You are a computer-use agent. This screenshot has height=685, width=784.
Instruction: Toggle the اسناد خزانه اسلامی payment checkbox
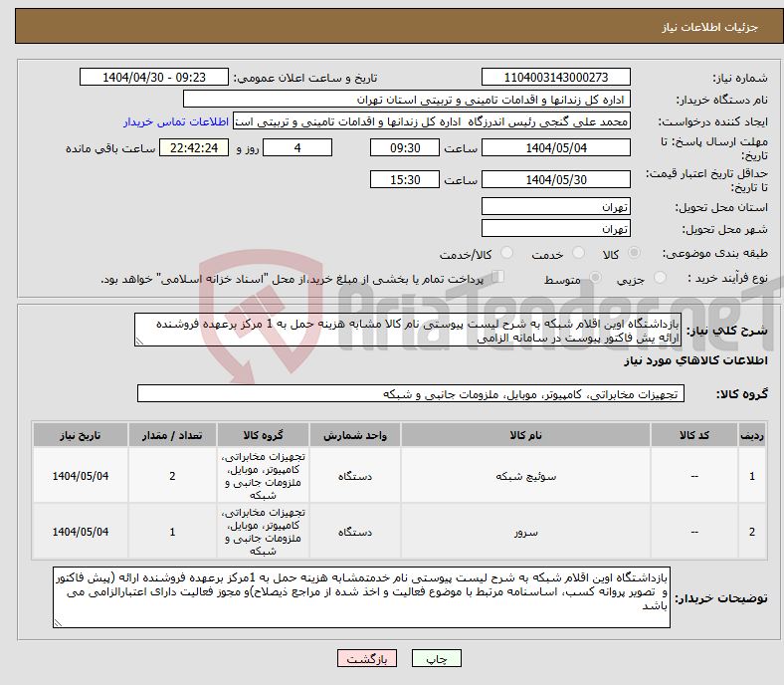[x=498, y=277]
